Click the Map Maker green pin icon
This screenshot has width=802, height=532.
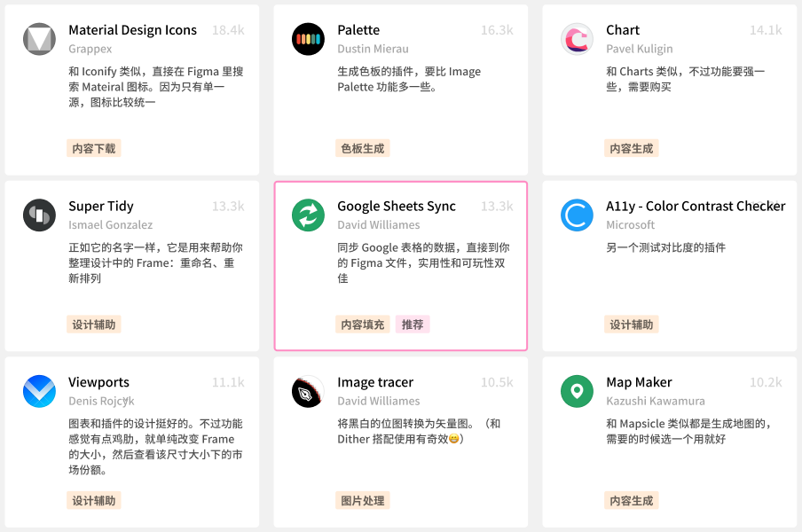click(577, 392)
